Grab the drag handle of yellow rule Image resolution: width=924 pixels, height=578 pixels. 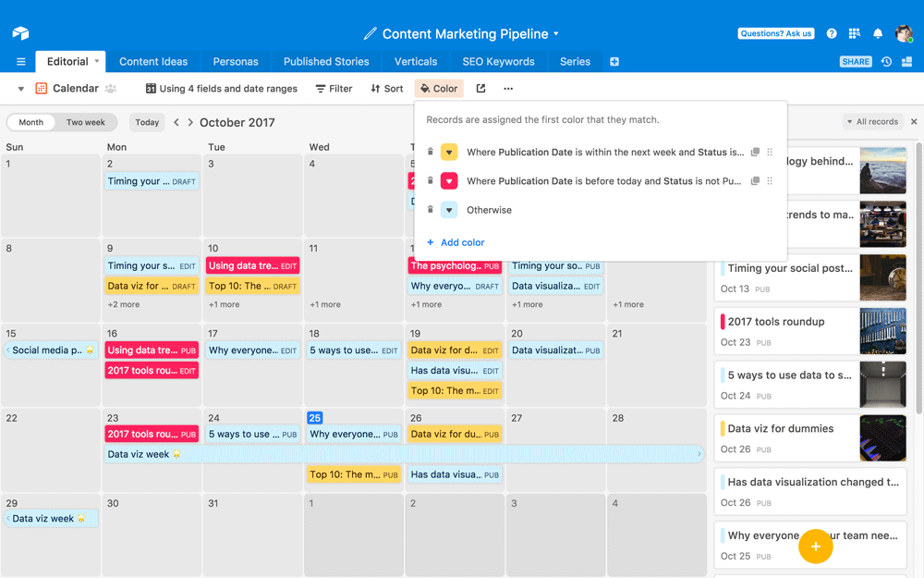pos(770,152)
